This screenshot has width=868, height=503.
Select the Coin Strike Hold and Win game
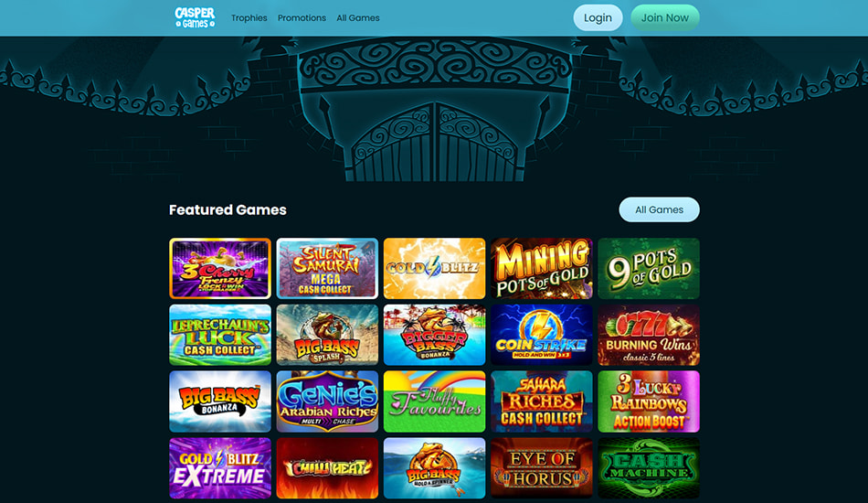coord(542,335)
